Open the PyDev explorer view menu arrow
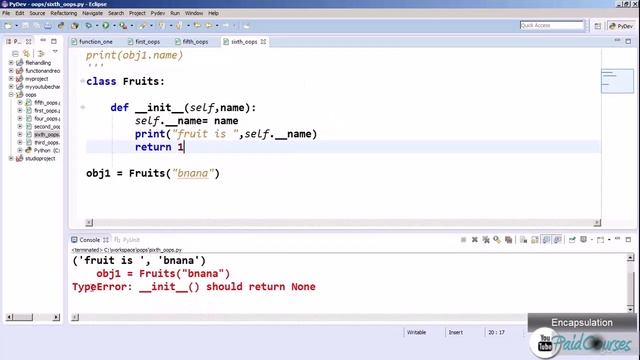The width and height of the screenshot is (640, 360). tap(55, 52)
